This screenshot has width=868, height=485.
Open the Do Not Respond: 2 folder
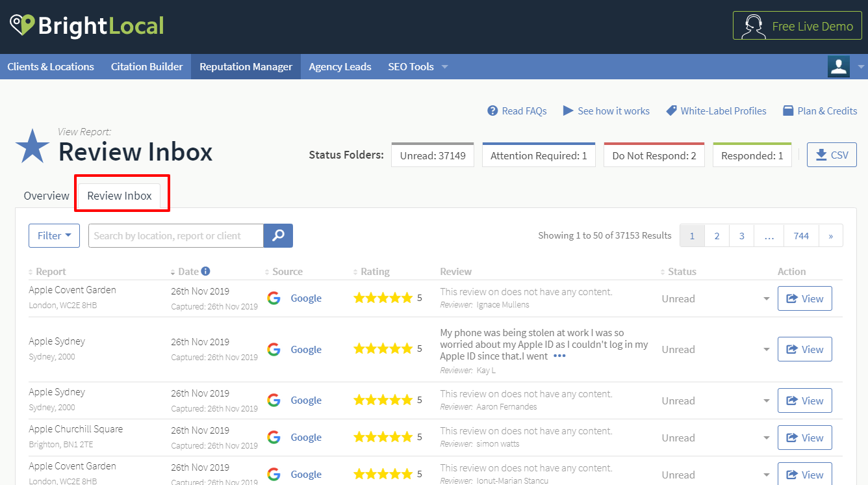click(x=654, y=155)
